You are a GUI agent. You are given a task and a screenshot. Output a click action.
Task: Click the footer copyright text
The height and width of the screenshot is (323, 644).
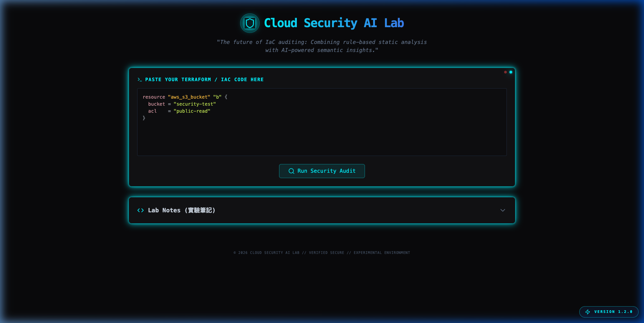coord(322,253)
